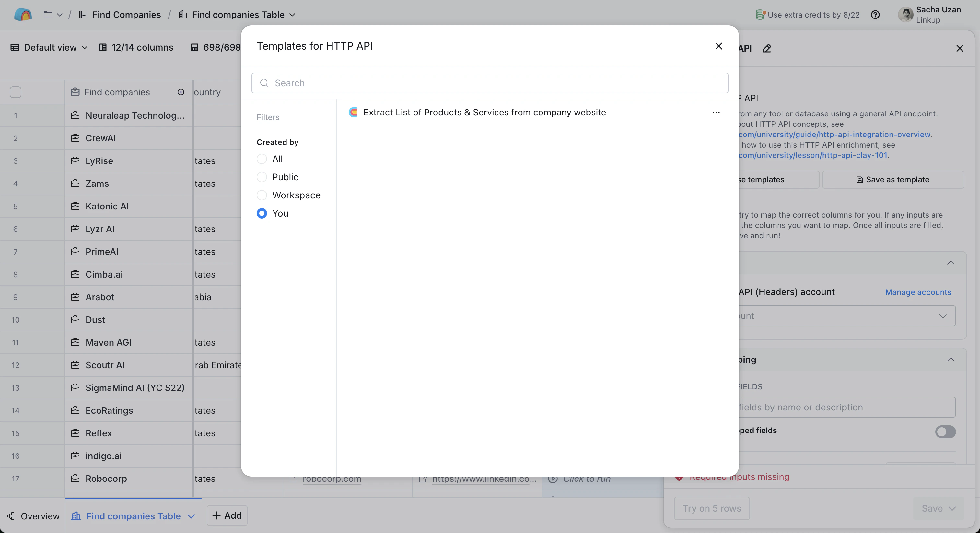Open the folder icon in breadcrumb
This screenshot has width=980, height=533.
tap(48, 15)
